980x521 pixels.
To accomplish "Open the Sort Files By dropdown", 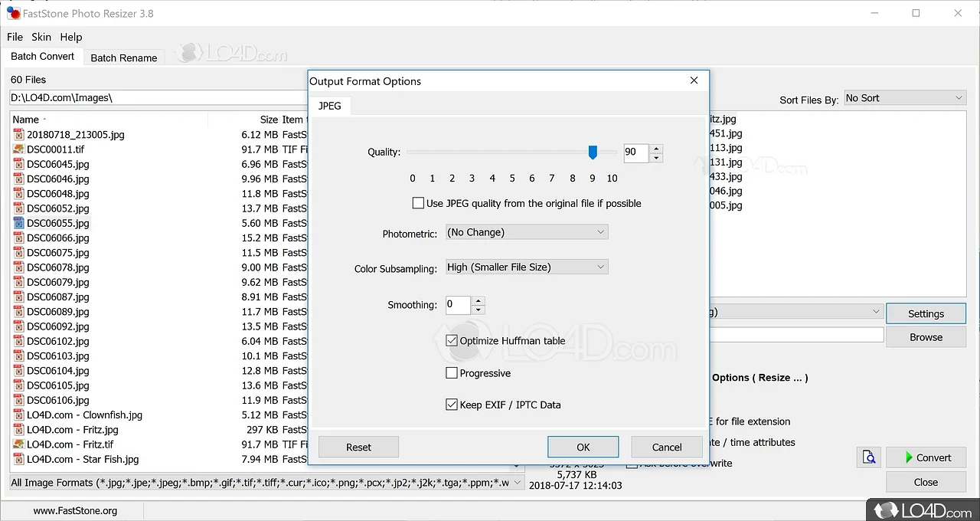I will [x=904, y=98].
